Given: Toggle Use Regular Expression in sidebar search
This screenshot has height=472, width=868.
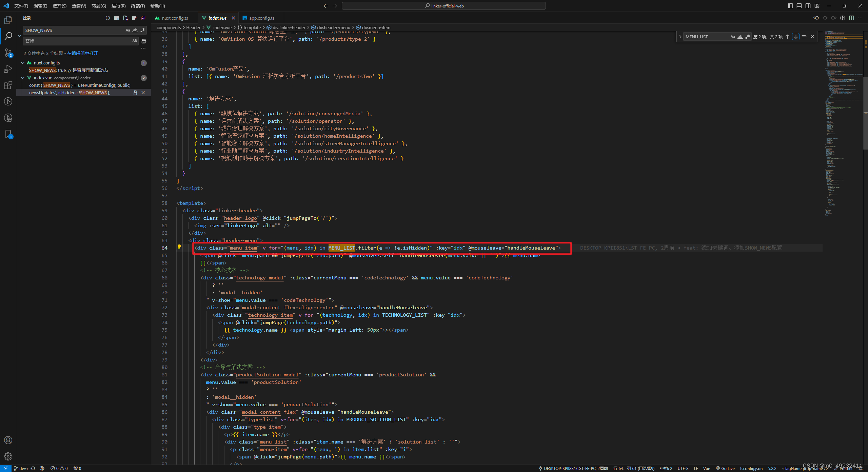Looking at the screenshot, I should [143, 30].
